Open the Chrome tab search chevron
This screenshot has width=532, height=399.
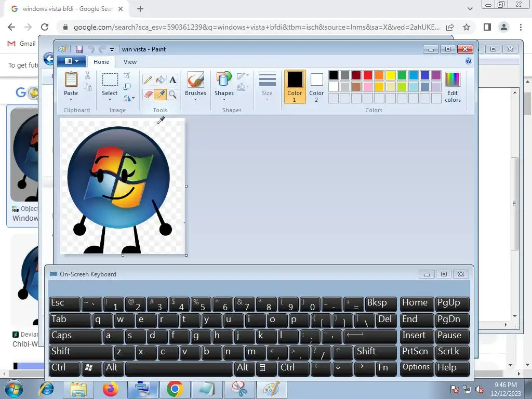coord(470,9)
